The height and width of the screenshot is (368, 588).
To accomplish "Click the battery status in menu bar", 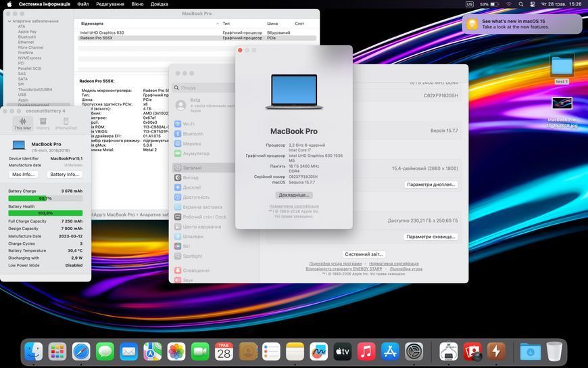I will (x=489, y=4).
